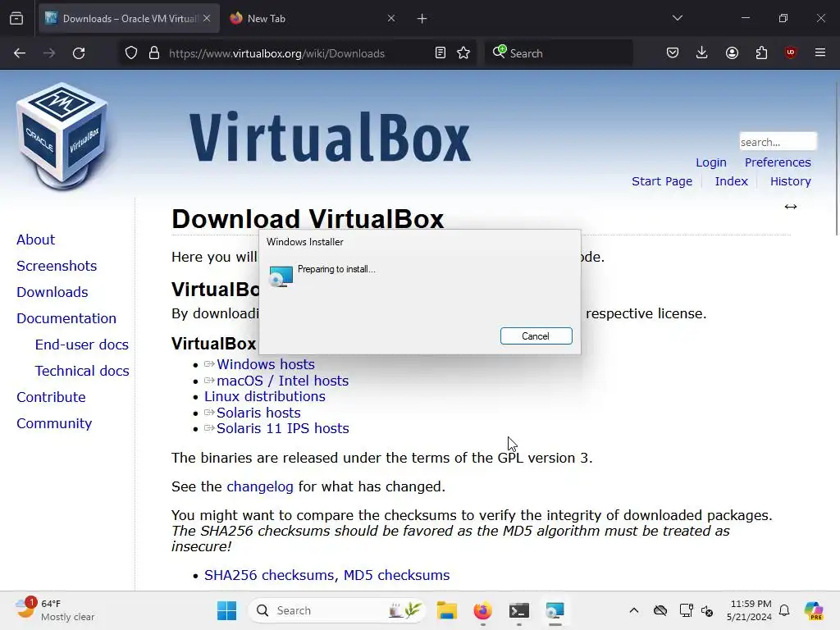Click the Firefox back arrow
Screen dimensions: 840x630
20,53
